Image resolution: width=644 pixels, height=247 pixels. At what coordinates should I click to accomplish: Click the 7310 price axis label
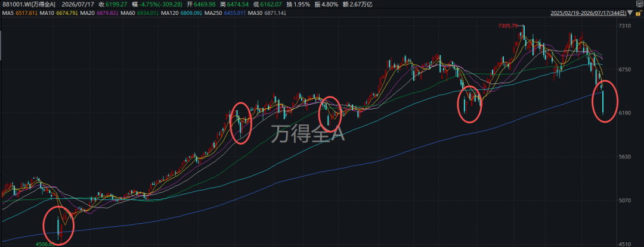pos(625,26)
